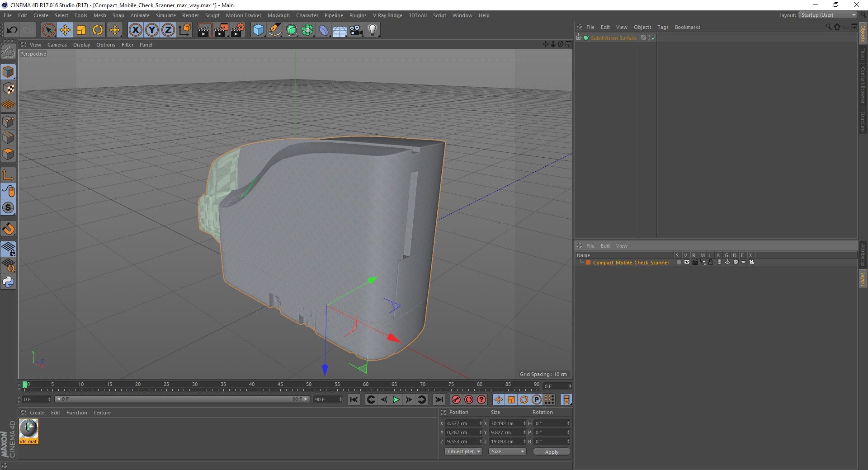Viewport: 868px width, 470px height.
Task: Add a Light object
Action: (x=373, y=30)
